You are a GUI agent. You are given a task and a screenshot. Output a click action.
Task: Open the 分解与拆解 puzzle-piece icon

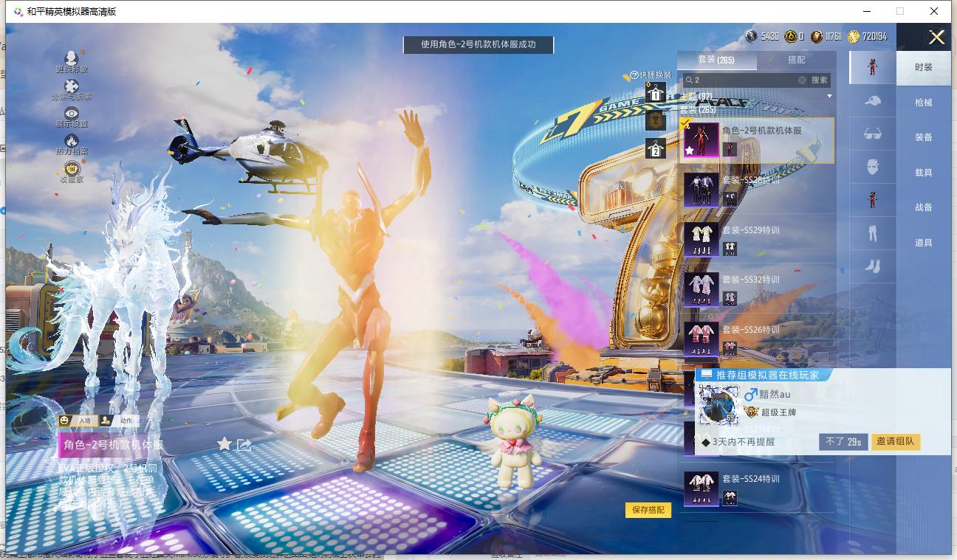[x=72, y=86]
